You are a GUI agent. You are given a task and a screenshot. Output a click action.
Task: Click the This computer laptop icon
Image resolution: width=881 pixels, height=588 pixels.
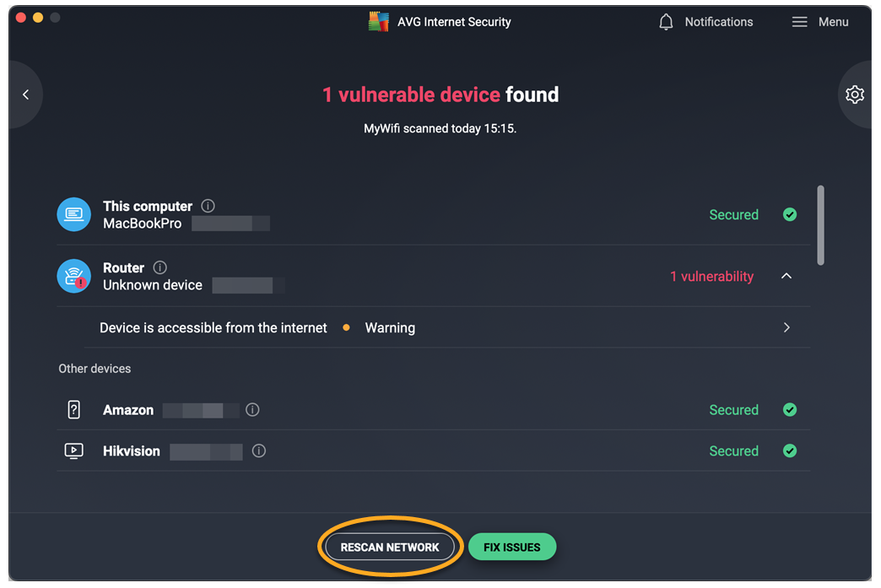pyautogui.click(x=74, y=214)
